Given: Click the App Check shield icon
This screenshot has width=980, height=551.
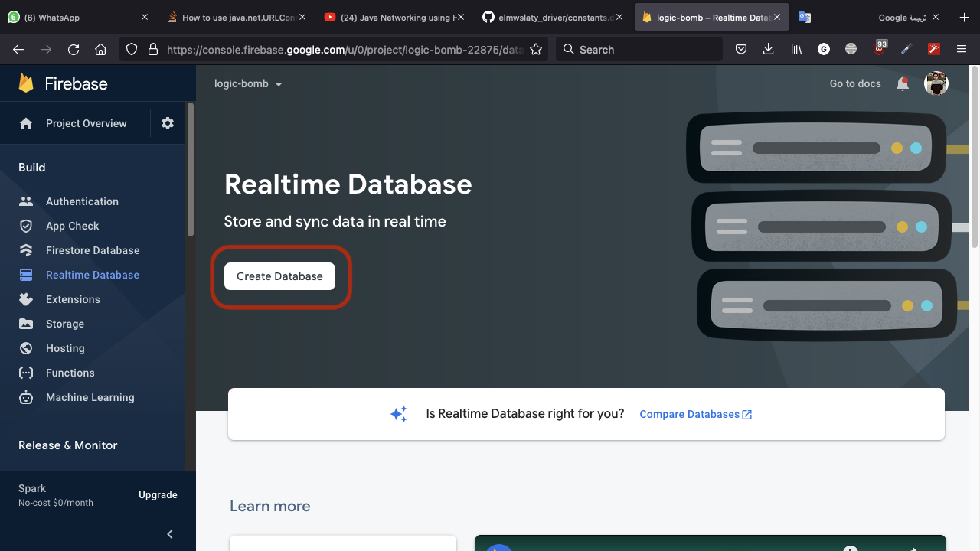Looking at the screenshot, I should [x=26, y=226].
